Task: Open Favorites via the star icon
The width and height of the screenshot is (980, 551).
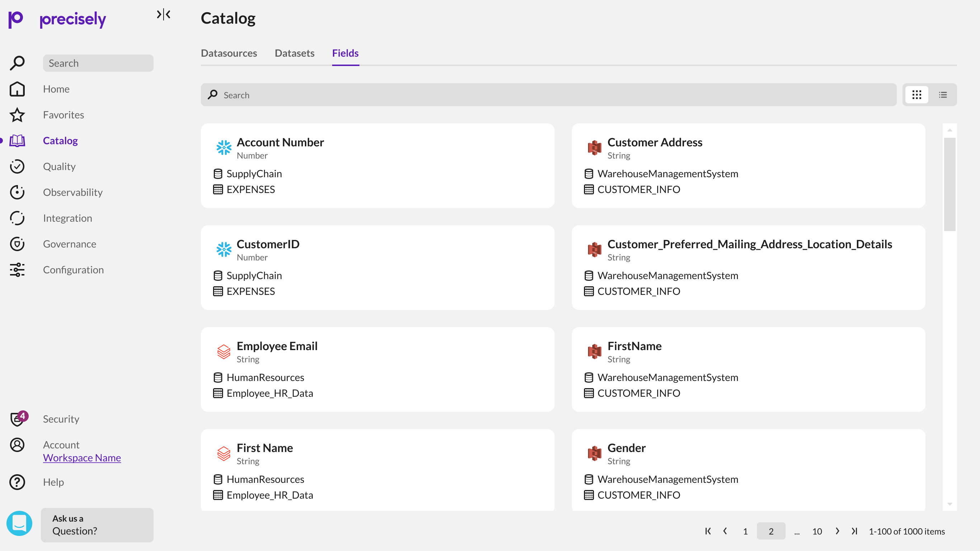Action: [17, 115]
